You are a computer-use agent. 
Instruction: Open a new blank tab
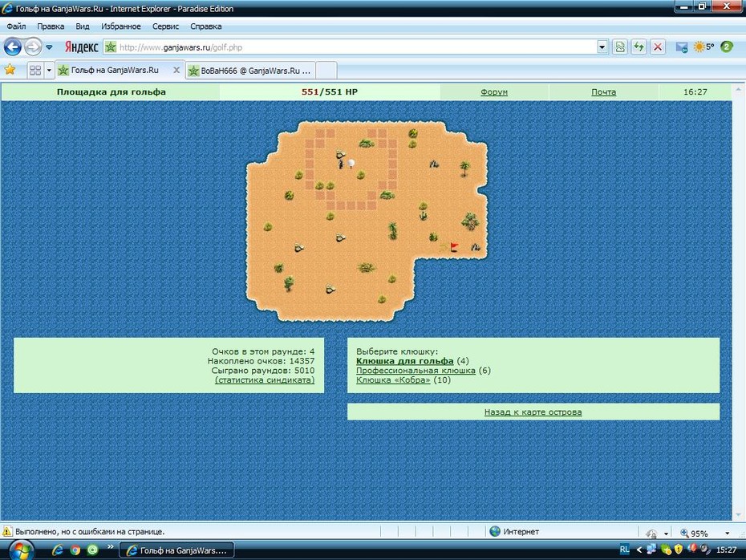pos(326,71)
